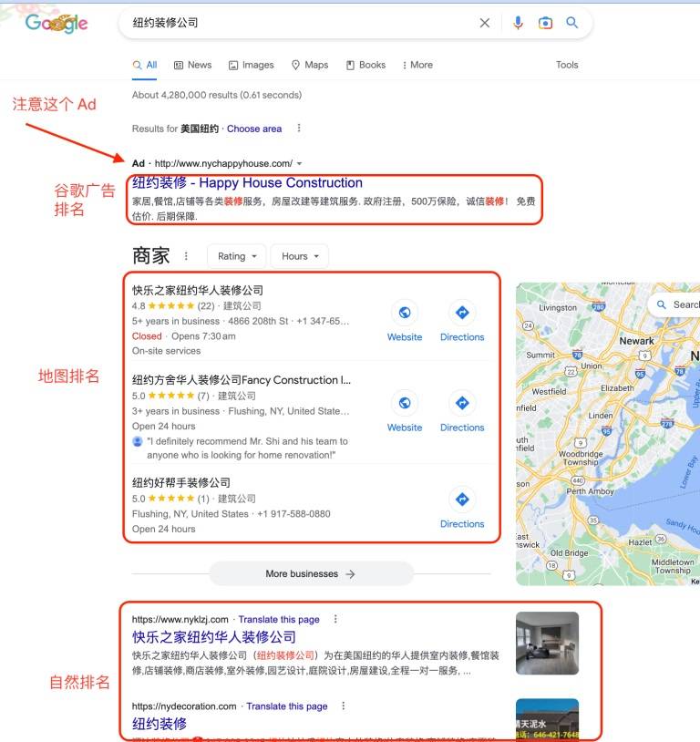Open three-dot menu beside nydecoration.com result

pyautogui.click(x=343, y=706)
